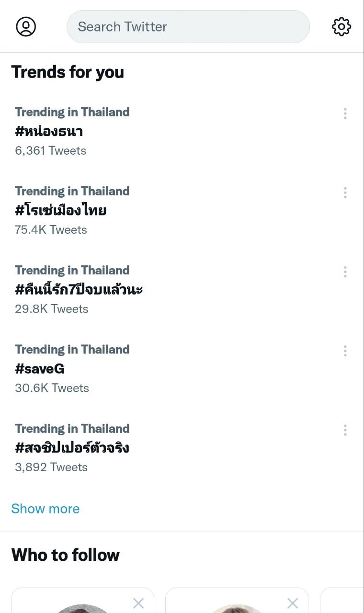364x613 pixels.
Task: Click the Search Twitter field
Action: coord(188,27)
